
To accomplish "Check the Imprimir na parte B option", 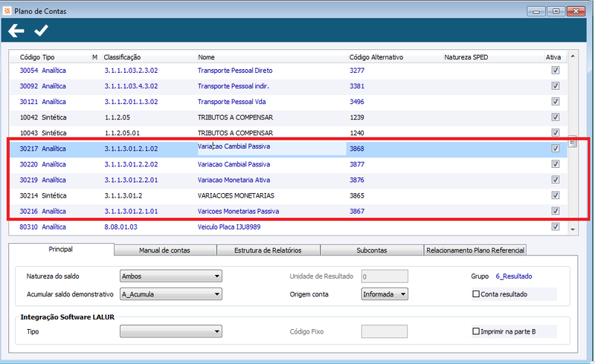I will click(x=476, y=331).
